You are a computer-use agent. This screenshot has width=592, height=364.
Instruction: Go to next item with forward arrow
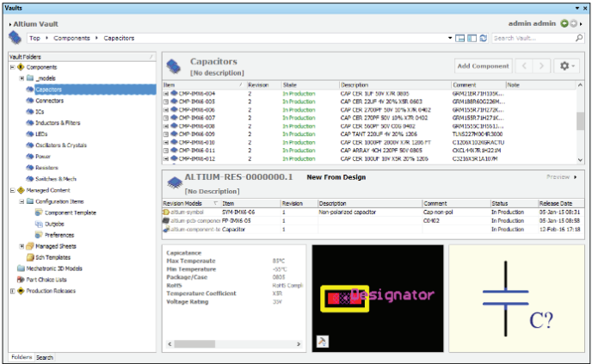click(541, 66)
